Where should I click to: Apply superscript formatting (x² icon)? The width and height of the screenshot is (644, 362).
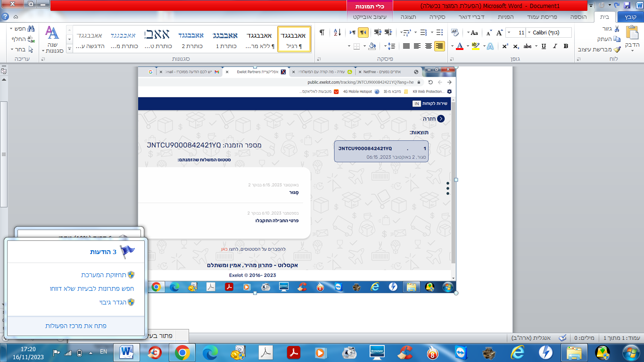(x=505, y=46)
